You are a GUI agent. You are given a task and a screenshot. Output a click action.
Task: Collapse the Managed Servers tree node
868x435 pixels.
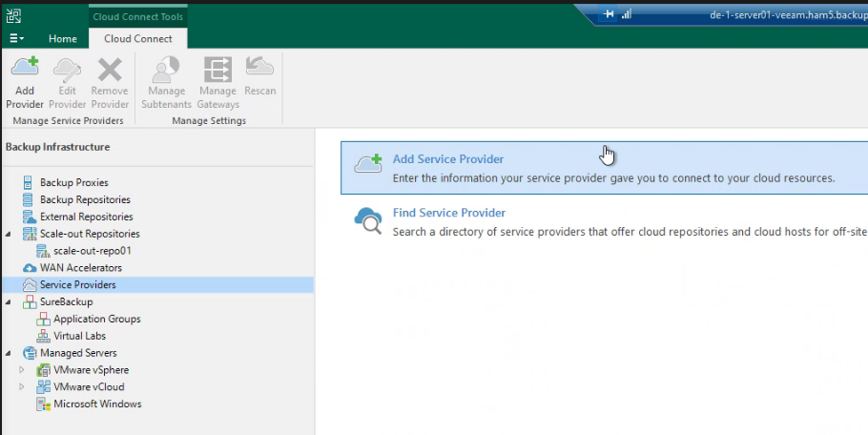click(x=9, y=353)
